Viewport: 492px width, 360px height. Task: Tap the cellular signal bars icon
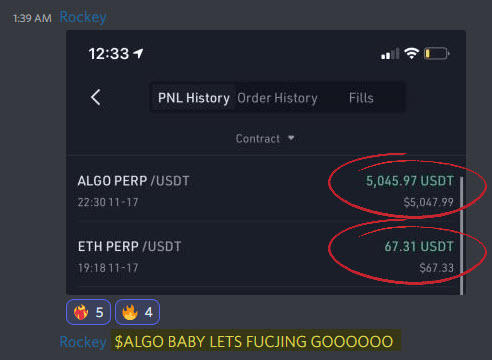(390, 54)
